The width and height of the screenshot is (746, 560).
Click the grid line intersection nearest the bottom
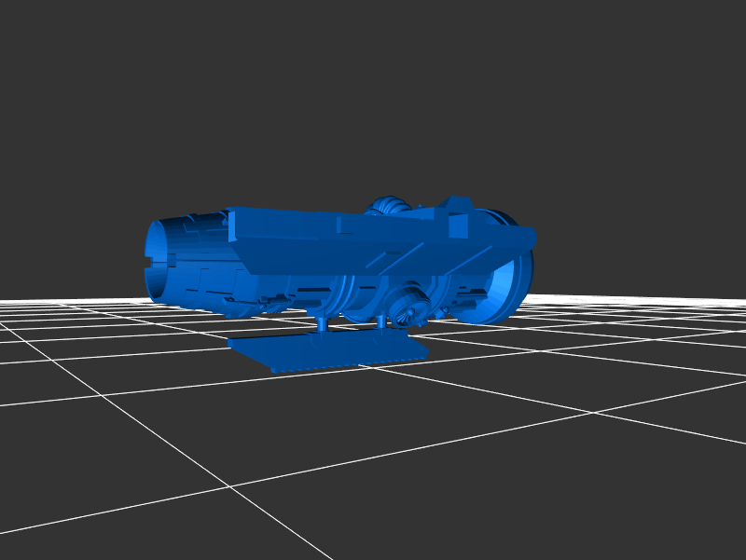231,486
